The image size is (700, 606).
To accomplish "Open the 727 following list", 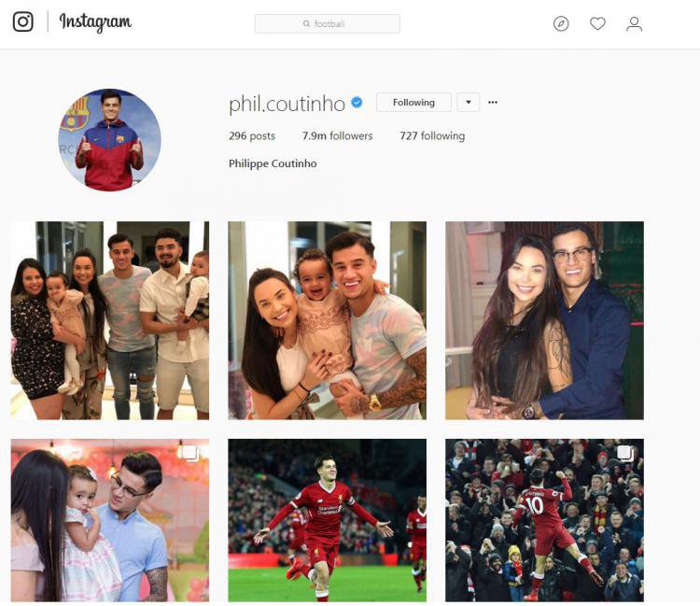I will (432, 135).
